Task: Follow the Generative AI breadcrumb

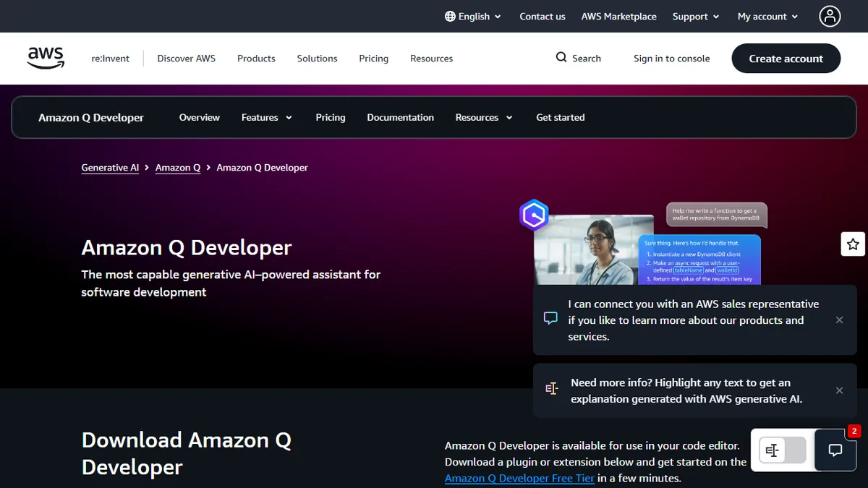Action: tap(110, 167)
